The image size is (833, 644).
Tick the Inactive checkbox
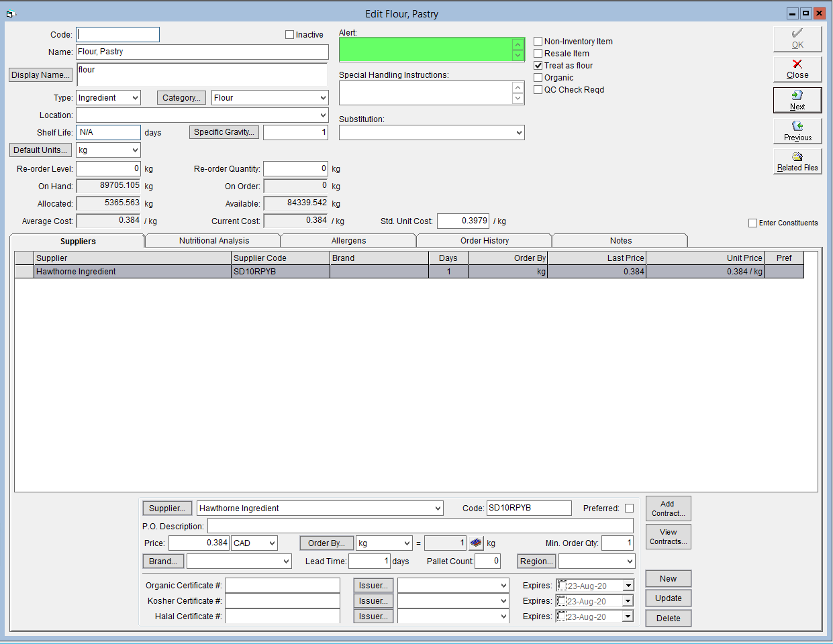pos(289,34)
